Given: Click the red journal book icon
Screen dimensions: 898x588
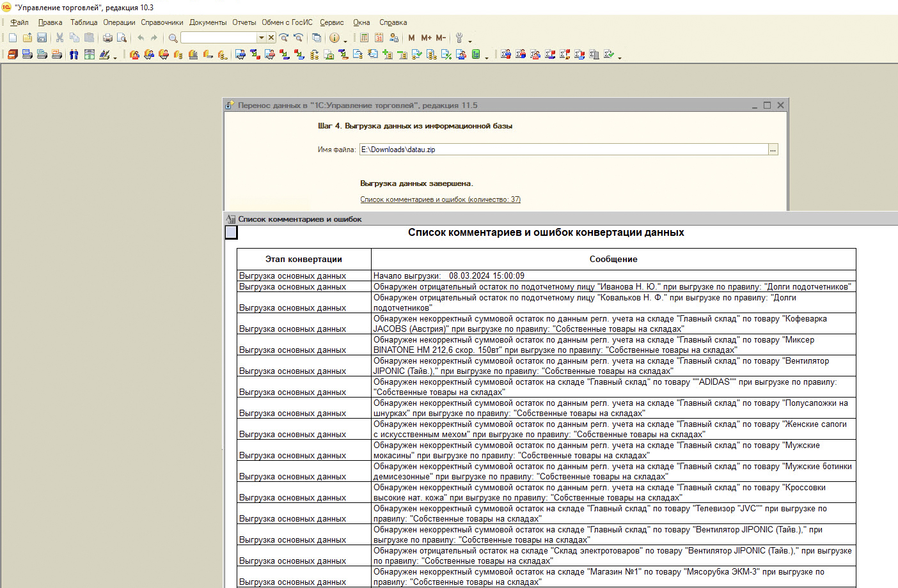Looking at the screenshot, I should click(x=13, y=54).
